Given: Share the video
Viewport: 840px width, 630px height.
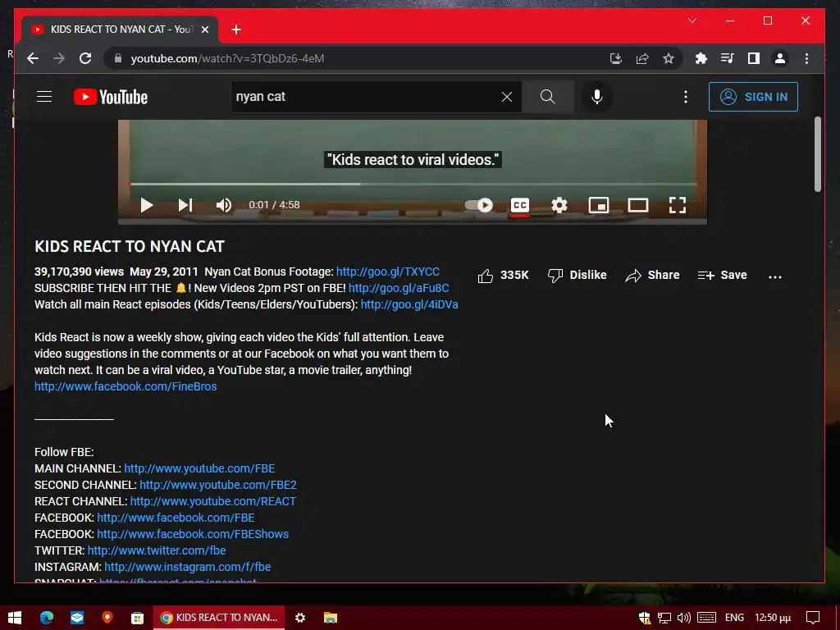Looking at the screenshot, I should click(652, 276).
